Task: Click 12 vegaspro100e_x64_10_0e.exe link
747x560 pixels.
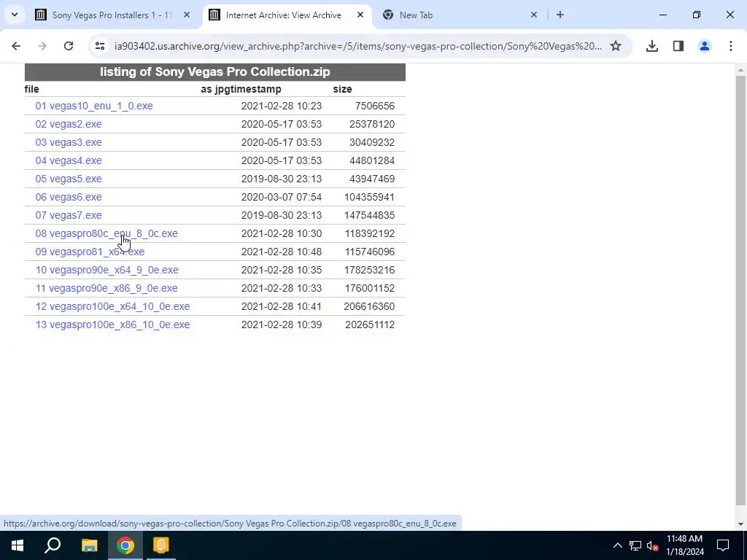Action: click(x=112, y=306)
